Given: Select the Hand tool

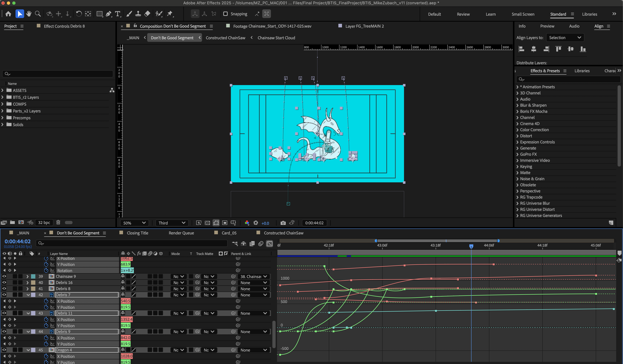Looking at the screenshot, I should pyautogui.click(x=29, y=14).
